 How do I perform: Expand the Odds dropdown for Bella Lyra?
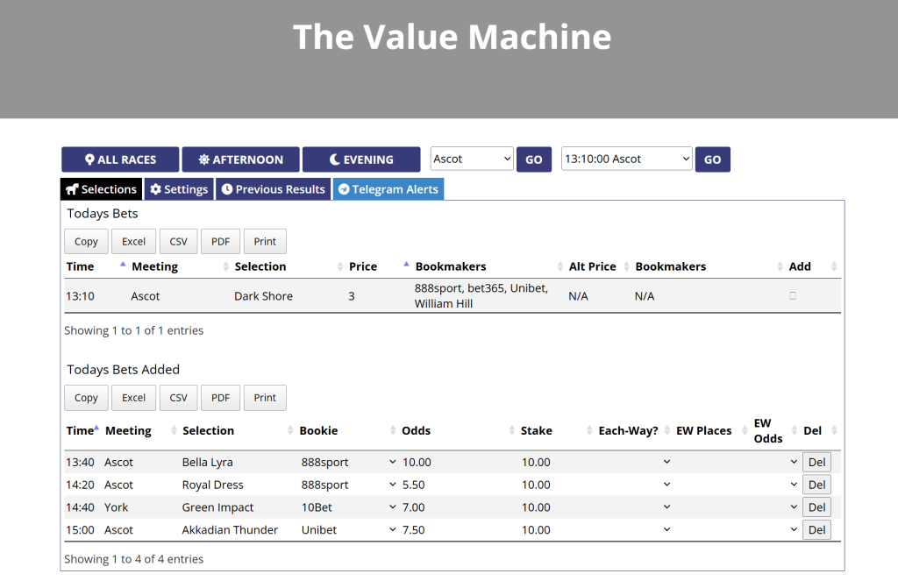[x=391, y=462]
